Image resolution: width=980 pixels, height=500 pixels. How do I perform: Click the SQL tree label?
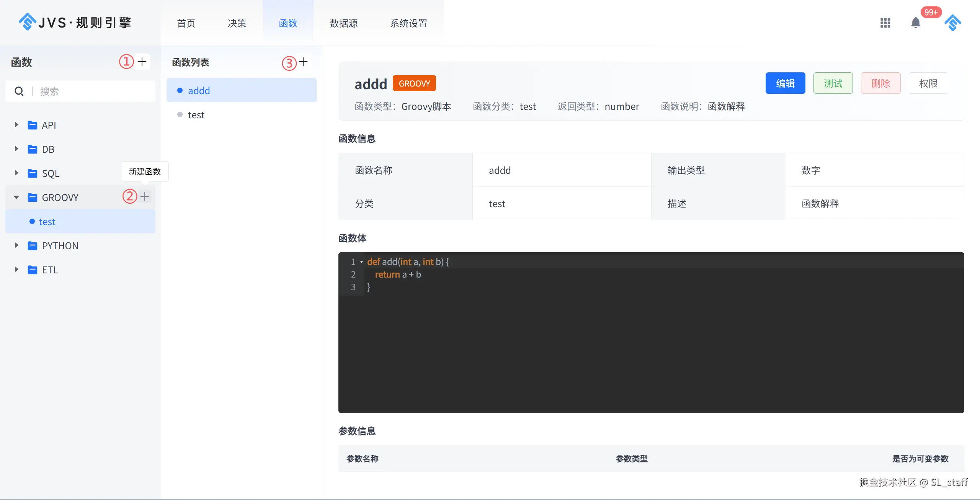(x=51, y=173)
